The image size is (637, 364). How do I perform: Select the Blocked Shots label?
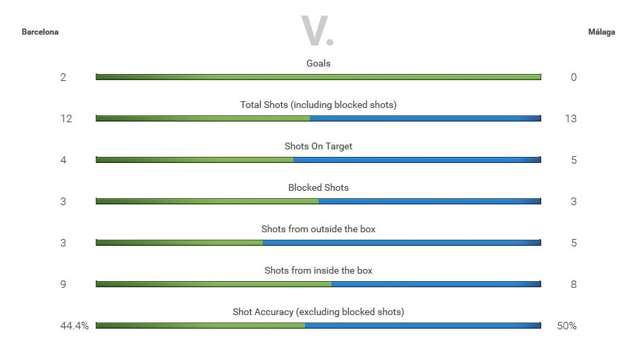pyautogui.click(x=318, y=187)
